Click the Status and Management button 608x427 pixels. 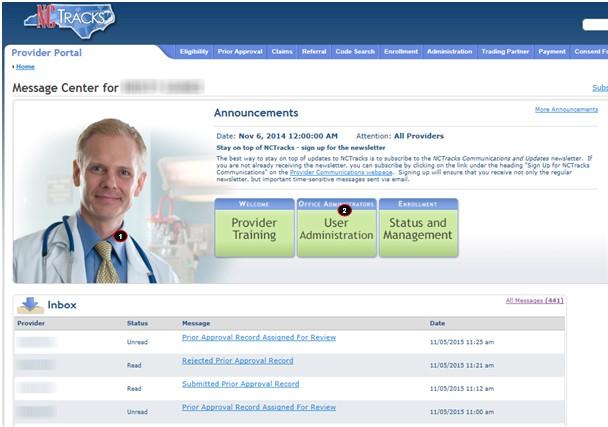418,228
